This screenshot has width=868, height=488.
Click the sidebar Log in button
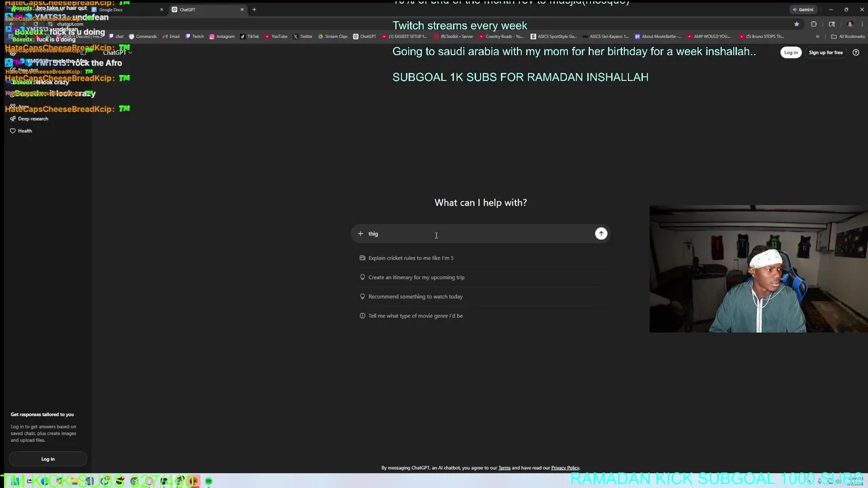click(47, 459)
